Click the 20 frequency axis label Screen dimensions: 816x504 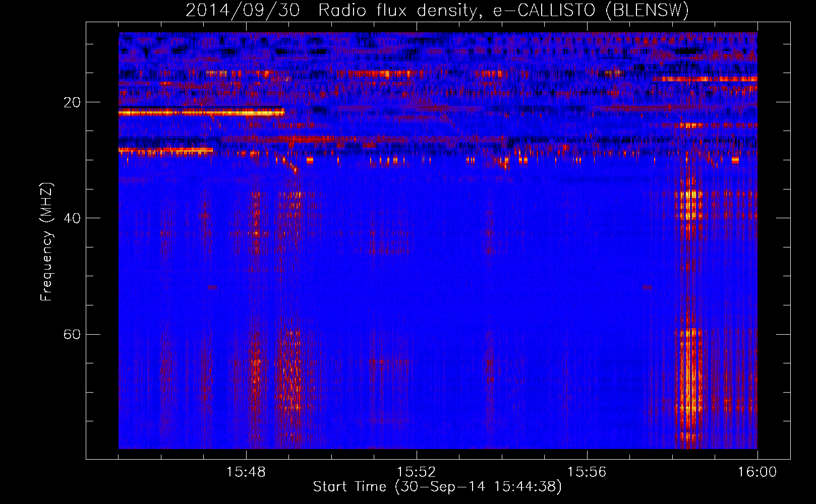click(72, 102)
